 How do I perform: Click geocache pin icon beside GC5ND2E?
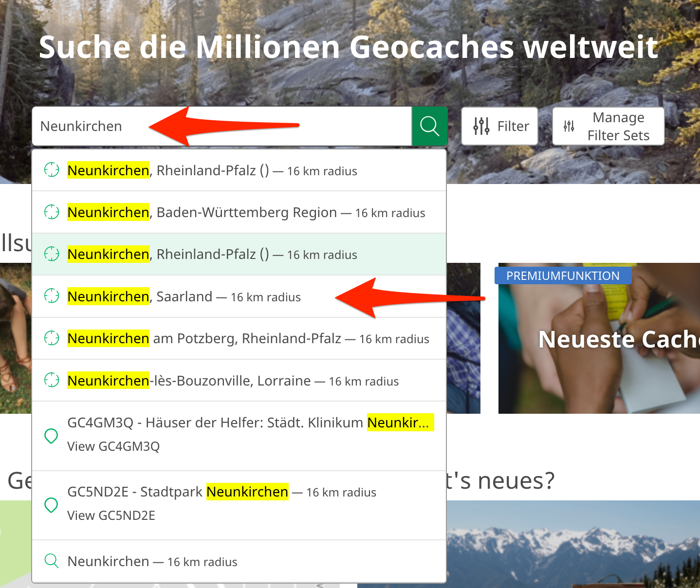(x=51, y=505)
